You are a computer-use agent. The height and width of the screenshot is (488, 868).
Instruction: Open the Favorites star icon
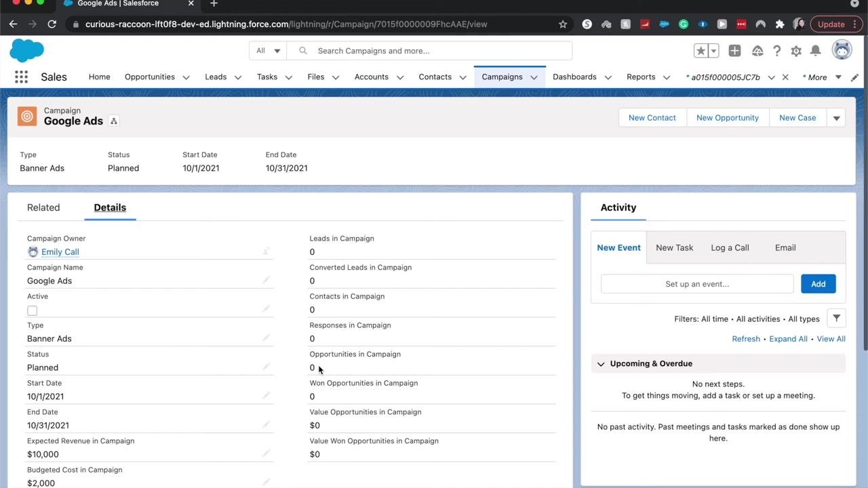[701, 51]
